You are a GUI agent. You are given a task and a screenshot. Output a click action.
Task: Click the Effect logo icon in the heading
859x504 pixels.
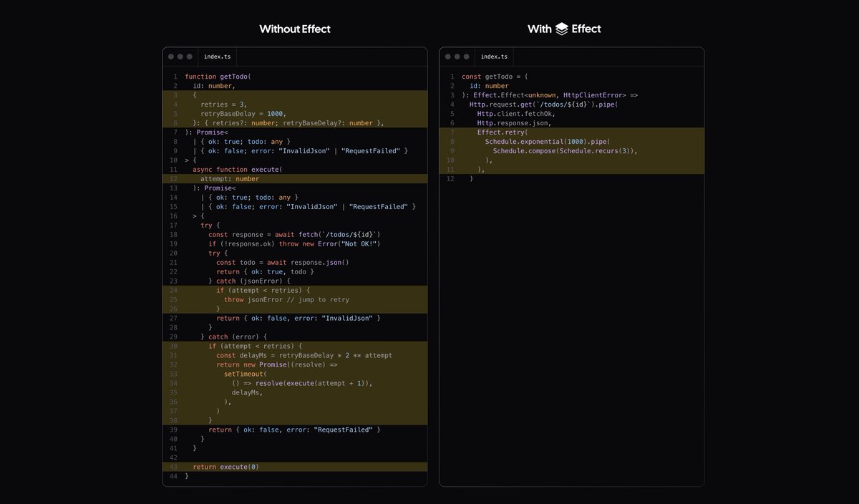point(561,29)
